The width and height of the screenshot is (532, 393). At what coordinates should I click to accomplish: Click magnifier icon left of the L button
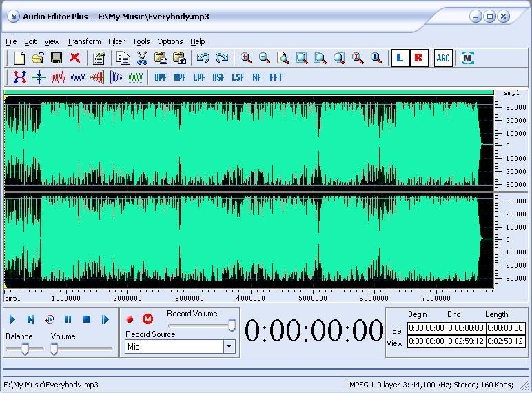coord(376,58)
